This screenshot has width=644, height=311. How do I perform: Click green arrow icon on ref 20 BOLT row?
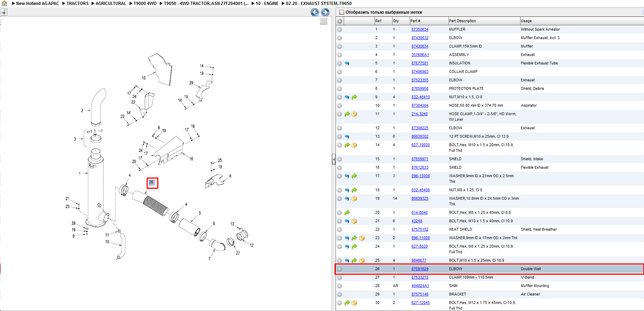click(x=347, y=213)
